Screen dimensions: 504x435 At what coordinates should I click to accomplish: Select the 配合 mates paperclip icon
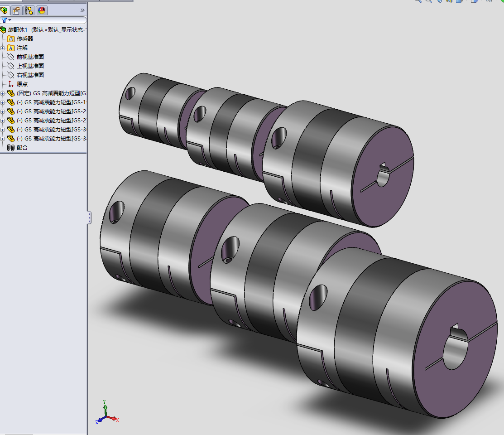pyautogui.click(x=11, y=148)
